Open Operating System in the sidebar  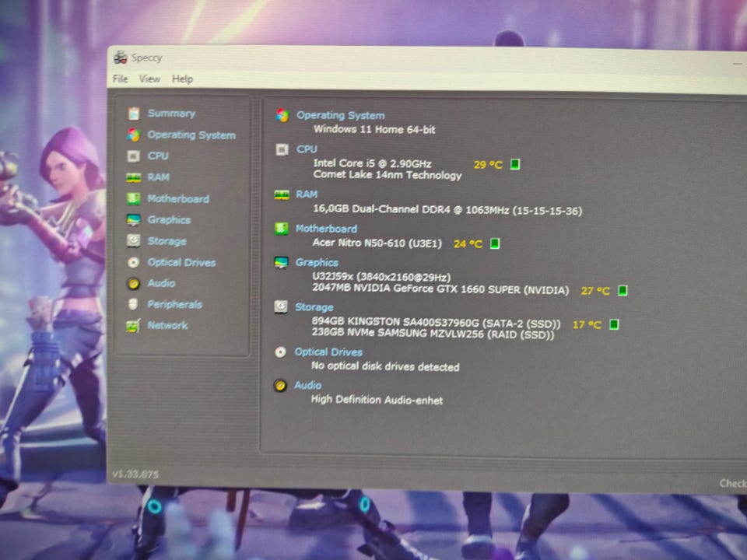[x=191, y=135]
